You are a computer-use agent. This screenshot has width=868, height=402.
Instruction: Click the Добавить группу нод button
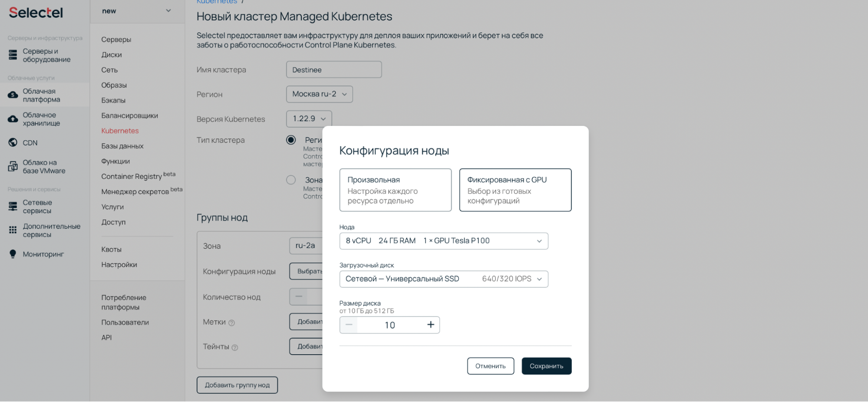pyautogui.click(x=237, y=385)
